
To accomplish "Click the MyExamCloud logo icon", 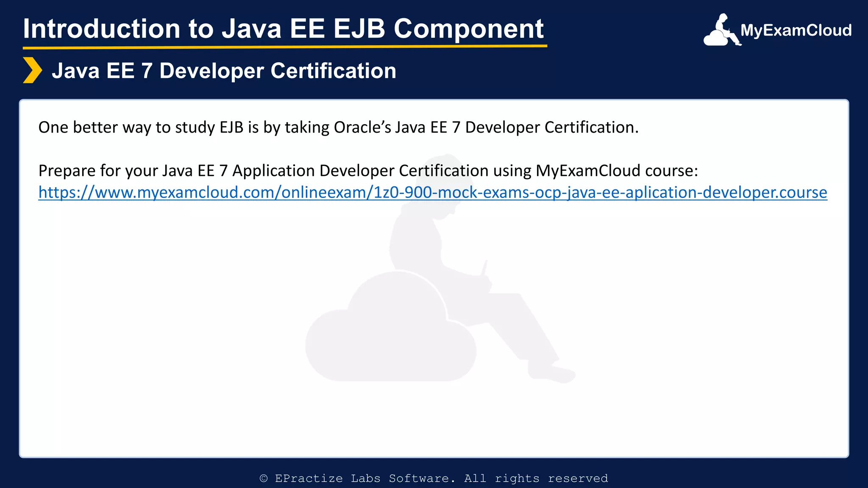I will (x=722, y=30).
